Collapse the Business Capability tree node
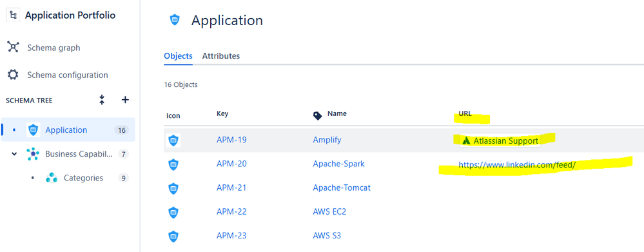 (x=14, y=154)
